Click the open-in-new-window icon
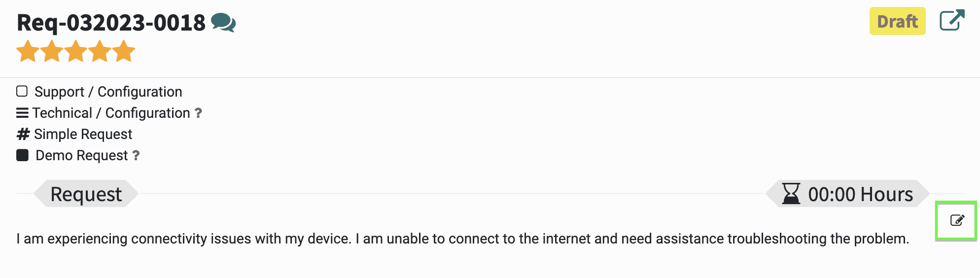 click(952, 21)
